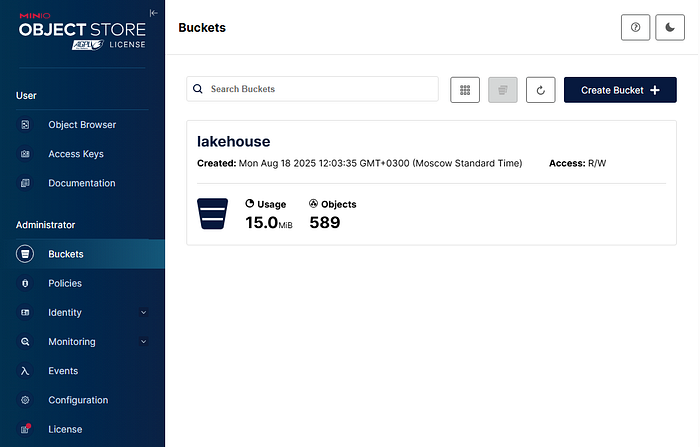The image size is (700, 447).
Task: Open help via the question mark button
Action: [635, 27]
